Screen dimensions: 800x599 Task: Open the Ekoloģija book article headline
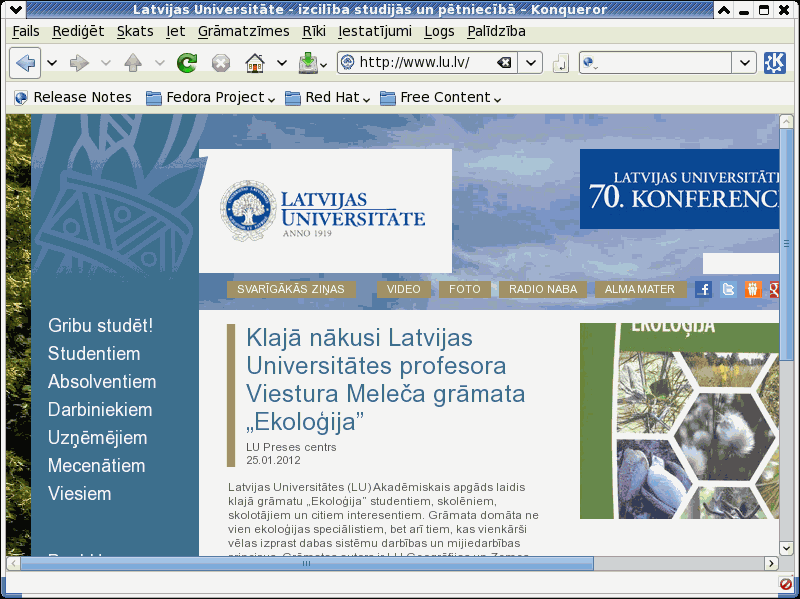tap(386, 380)
